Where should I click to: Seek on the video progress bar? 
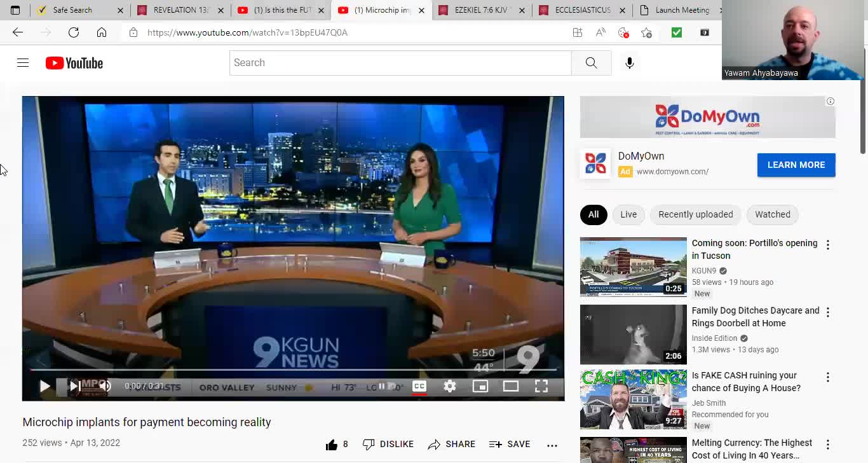293,370
